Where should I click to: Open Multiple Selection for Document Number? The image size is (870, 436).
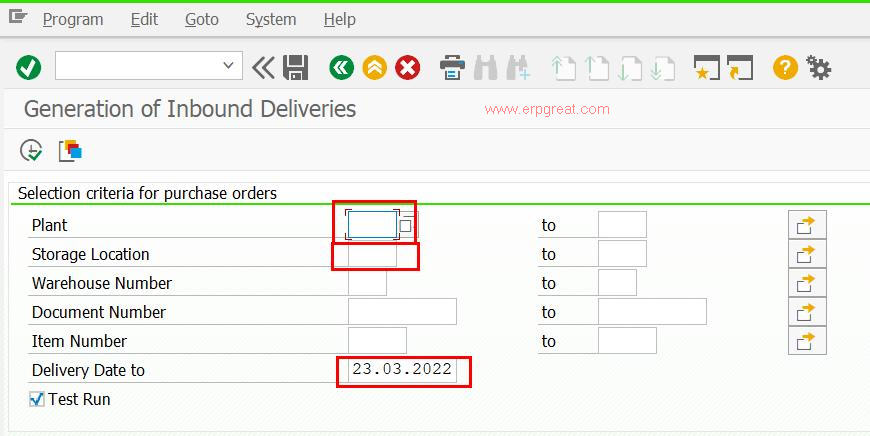click(x=807, y=311)
